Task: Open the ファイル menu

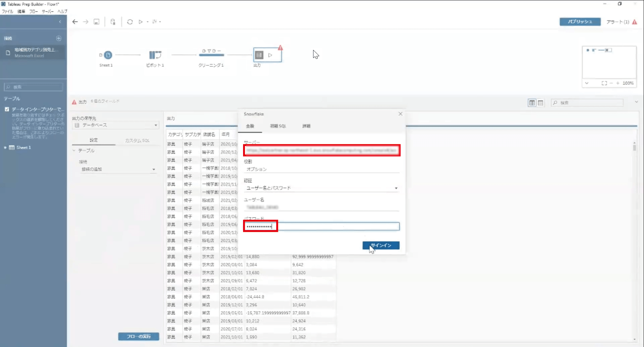Action: click(x=7, y=11)
